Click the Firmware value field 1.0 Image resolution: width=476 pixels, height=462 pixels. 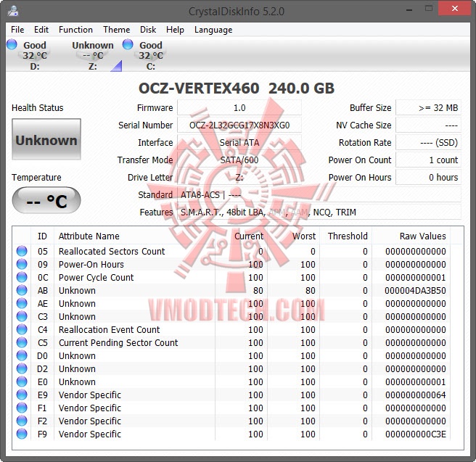click(x=239, y=107)
